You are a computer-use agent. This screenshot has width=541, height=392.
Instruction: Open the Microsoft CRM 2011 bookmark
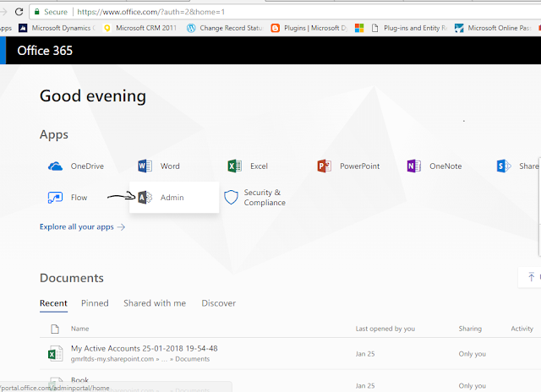point(140,28)
